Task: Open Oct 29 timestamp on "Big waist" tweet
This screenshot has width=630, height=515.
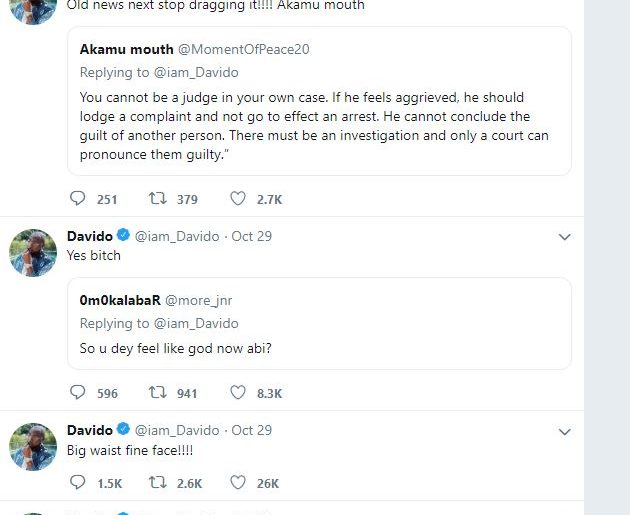Action: (x=251, y=430)
